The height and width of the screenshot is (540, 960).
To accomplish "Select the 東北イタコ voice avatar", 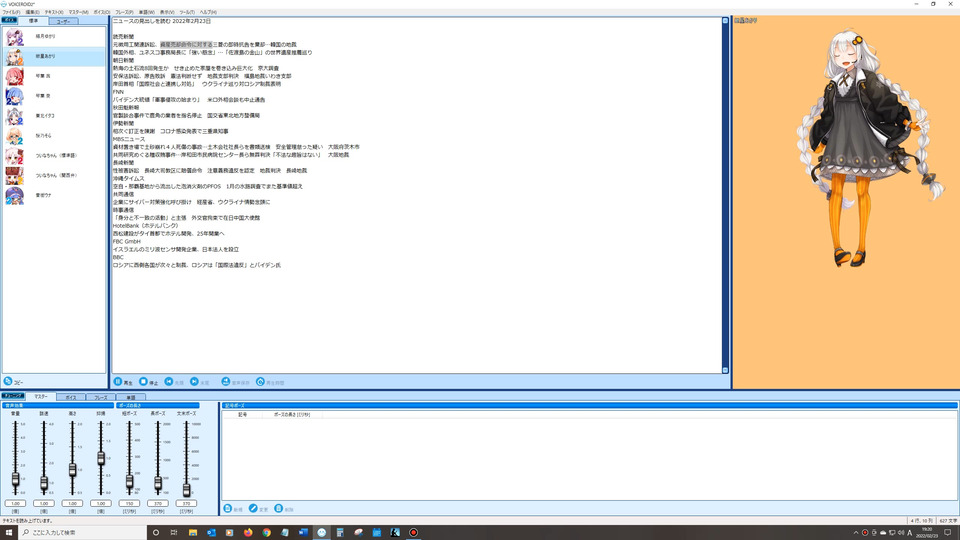I will (x=14, y=116).
